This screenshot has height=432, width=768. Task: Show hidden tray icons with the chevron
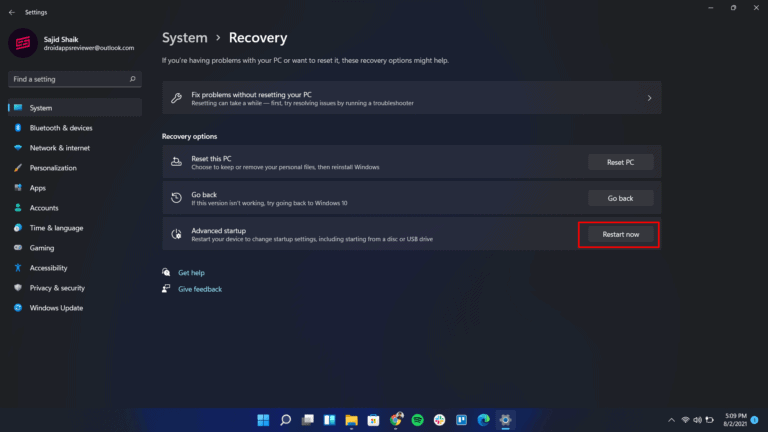(672, 420)
